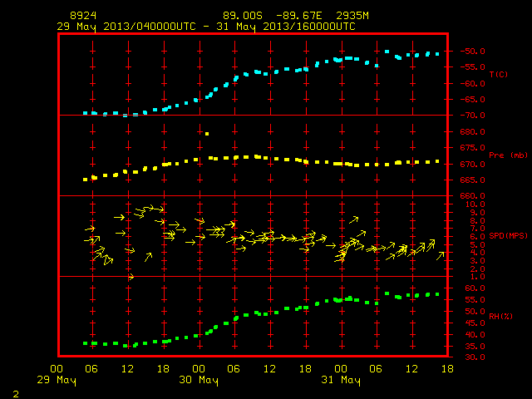Click the Pre (mb) pressure axis label
Viewport: 532px width, 399px height.
point(508,155)
